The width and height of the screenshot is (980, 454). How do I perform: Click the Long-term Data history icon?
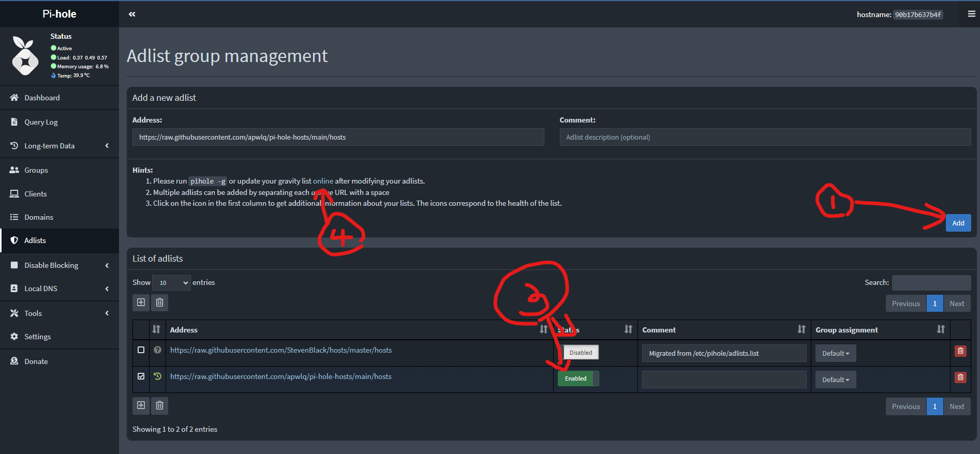tap(14, 146)
